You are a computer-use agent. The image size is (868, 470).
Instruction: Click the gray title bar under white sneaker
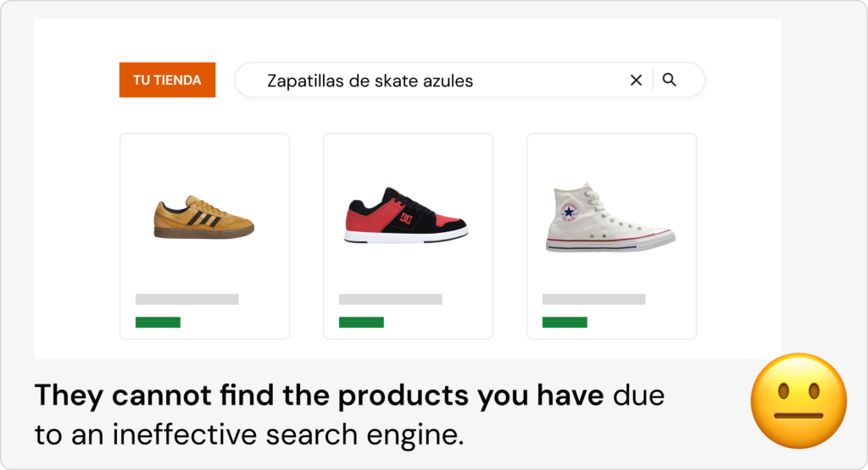pyautogui.click(x=593, y=299)
